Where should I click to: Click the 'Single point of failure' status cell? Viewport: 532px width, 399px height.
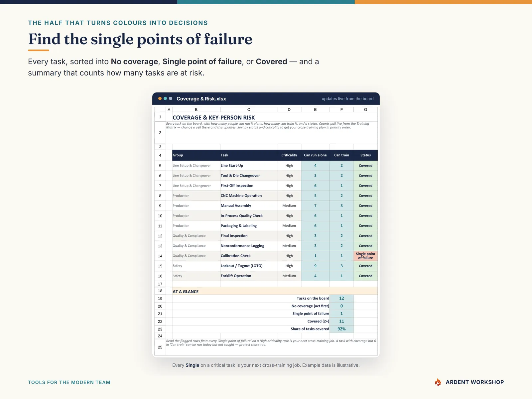pyautogui.click(x=365, y=256)
